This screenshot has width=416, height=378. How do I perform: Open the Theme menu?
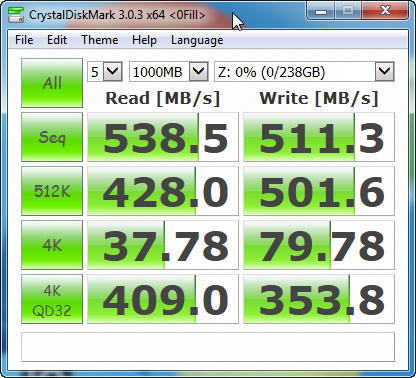click(x=100, y=40)
